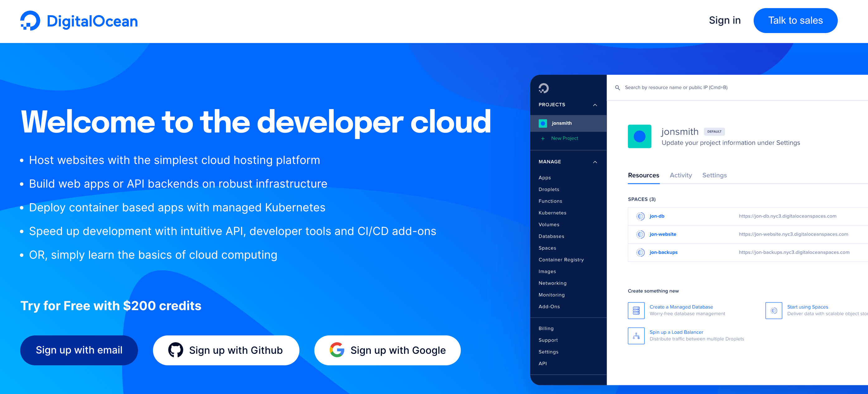
Task: Click the jon-backups.nyc3 spaces URL
Action: [794, 252]
